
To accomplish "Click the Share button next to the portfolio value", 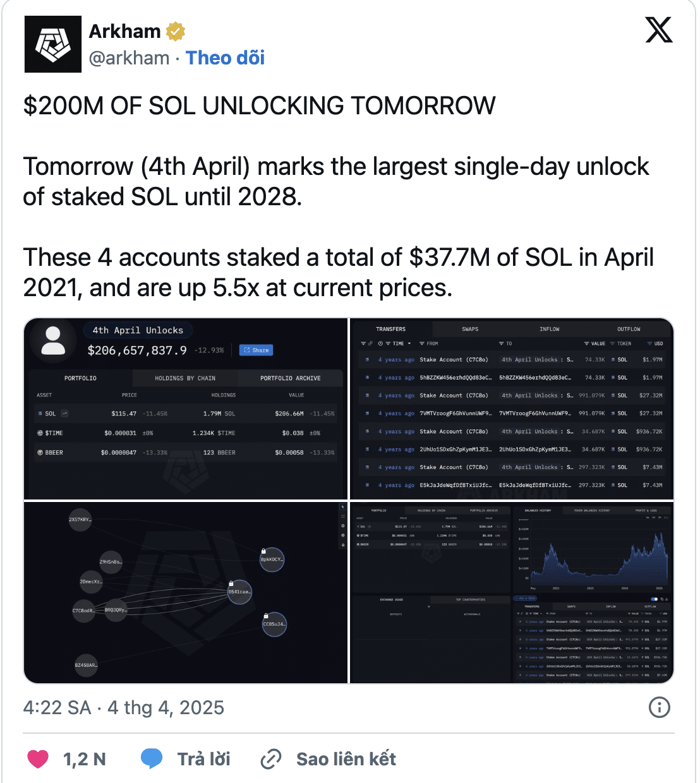I will [x=256, y=350].
